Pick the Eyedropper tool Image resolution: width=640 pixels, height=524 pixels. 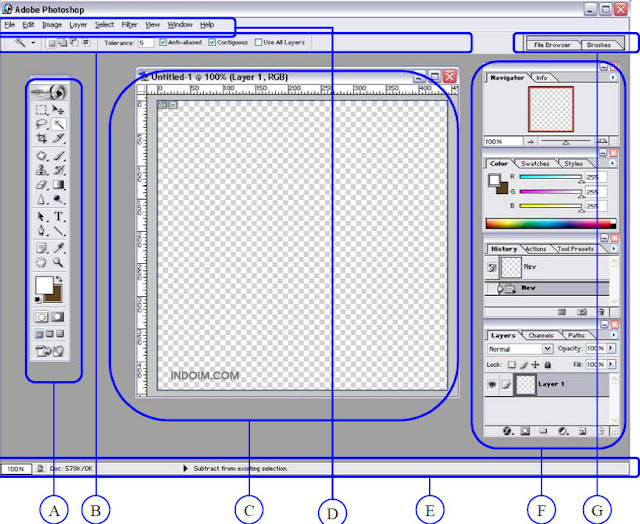pos(58,248)
